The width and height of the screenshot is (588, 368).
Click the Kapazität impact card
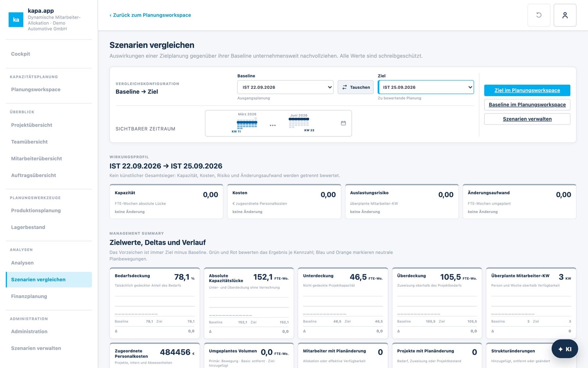coord(166,202)
